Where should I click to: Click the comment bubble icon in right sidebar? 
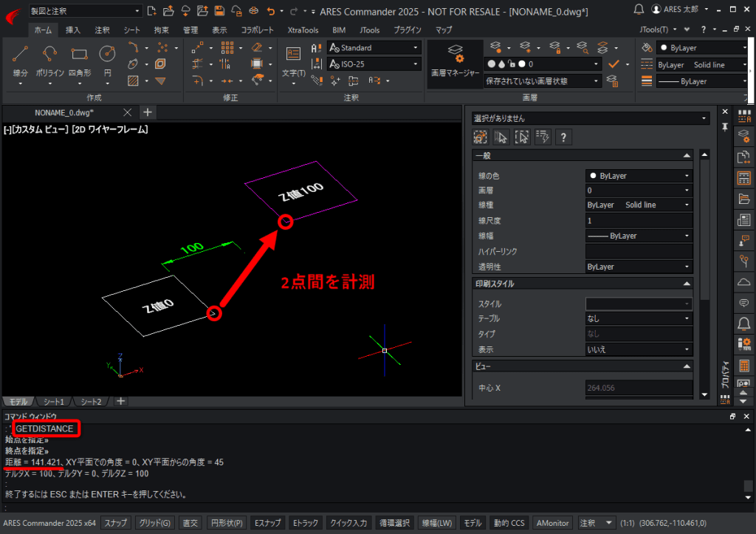[x=744, y=303]
